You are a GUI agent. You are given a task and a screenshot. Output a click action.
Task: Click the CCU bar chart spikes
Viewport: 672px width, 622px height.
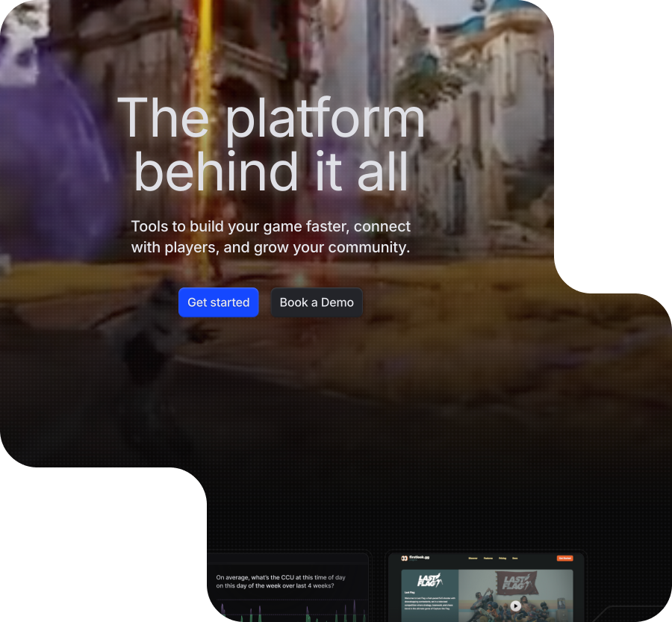coord(254,614)
